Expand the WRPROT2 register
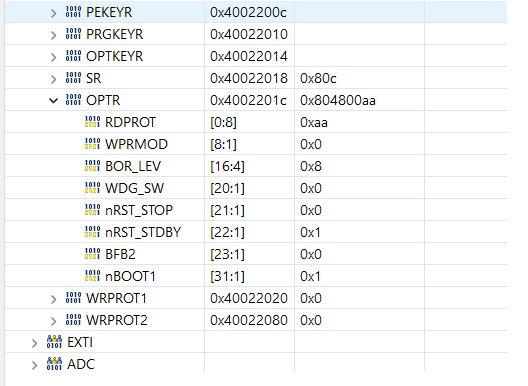The width and height of the screenshot is (528, 386). coord(54,321)
